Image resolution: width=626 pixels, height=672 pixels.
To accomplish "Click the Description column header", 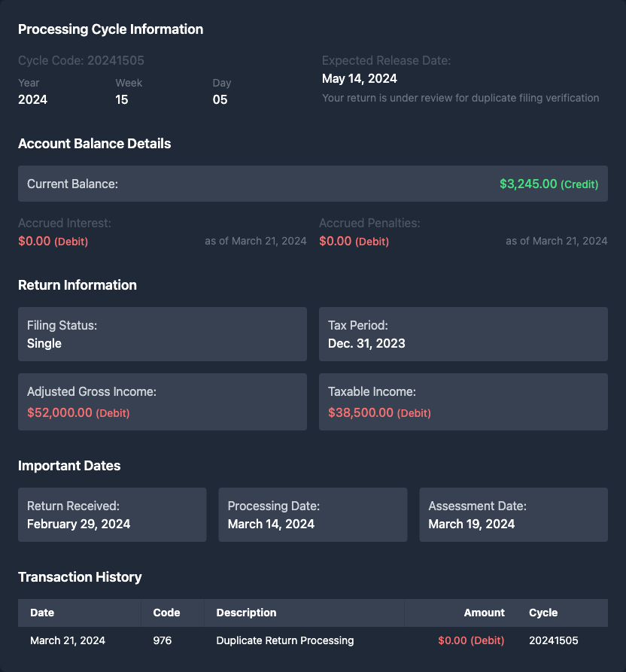I will coord(246,613).
